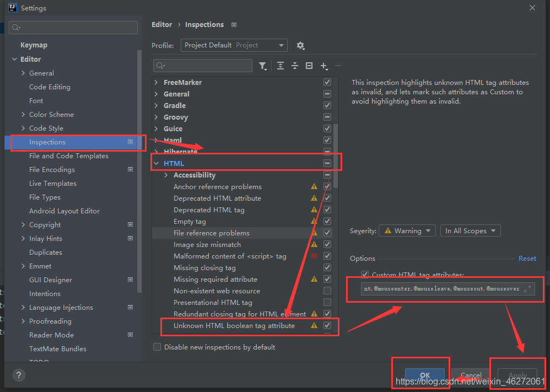550x392 pixels.
Task: Open the Severity Warning dropdown
Action: coord(407,230)
